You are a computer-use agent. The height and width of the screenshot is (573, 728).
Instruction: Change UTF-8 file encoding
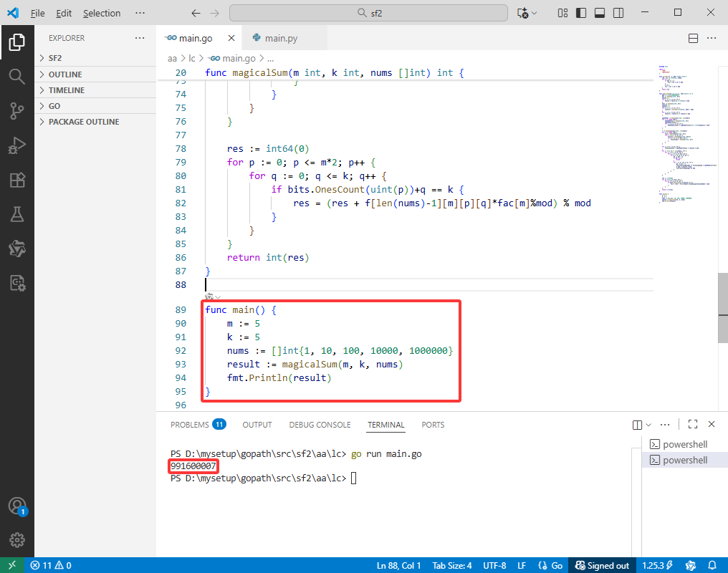click(x=494, y=565)
